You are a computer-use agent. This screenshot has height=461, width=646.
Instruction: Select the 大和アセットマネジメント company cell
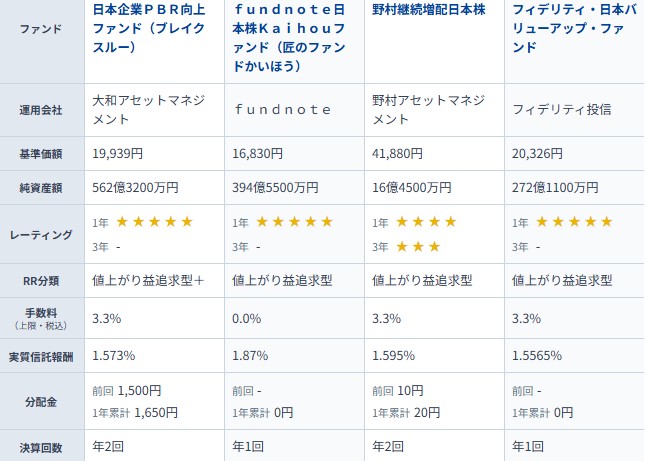(x=149, y=109)
